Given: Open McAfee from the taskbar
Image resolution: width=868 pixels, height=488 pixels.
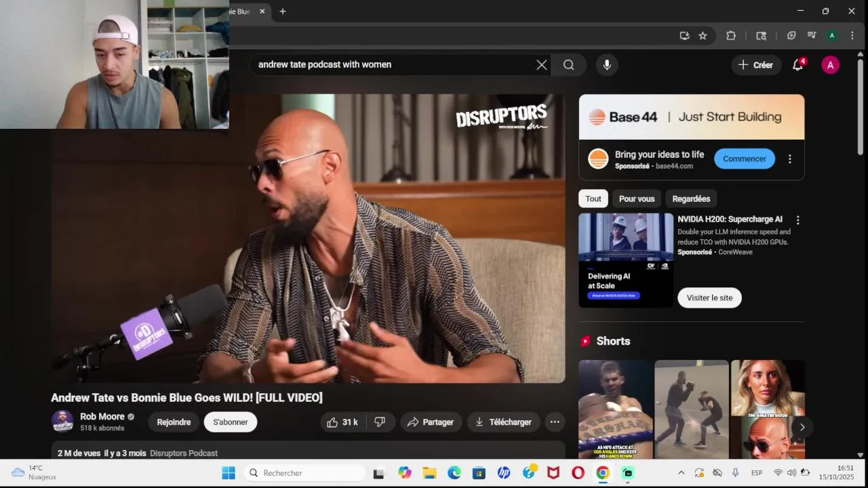Looking at the screenshot, I should click(x=553, y=473).
